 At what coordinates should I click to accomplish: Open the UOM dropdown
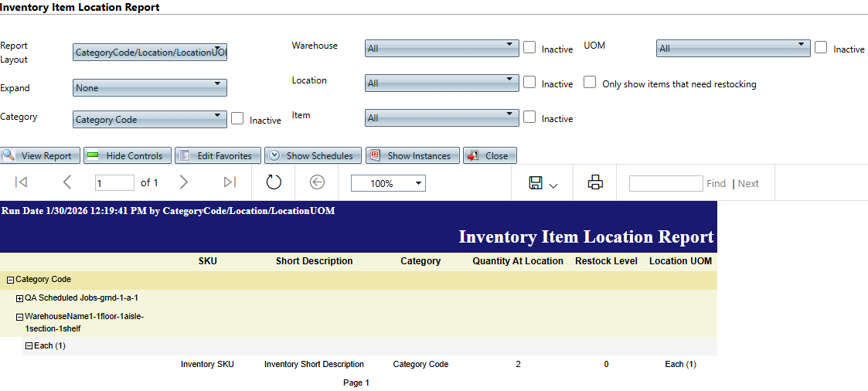(733, 48)
